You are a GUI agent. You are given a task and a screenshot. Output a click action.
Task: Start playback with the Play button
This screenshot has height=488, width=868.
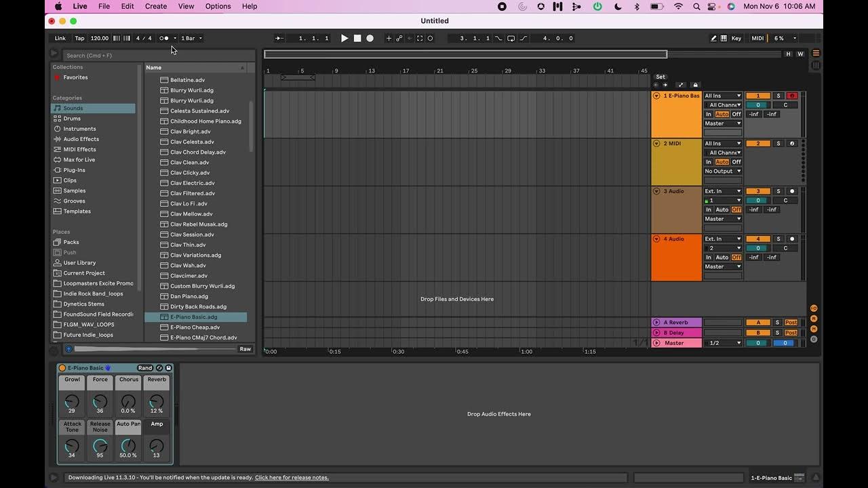click(344, 39)
